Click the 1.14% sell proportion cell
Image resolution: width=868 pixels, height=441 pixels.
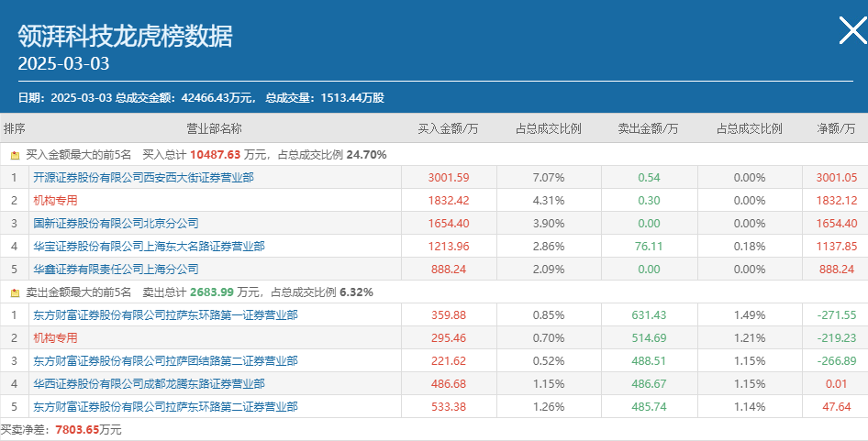pyautogui.click(x=750, y=407)
